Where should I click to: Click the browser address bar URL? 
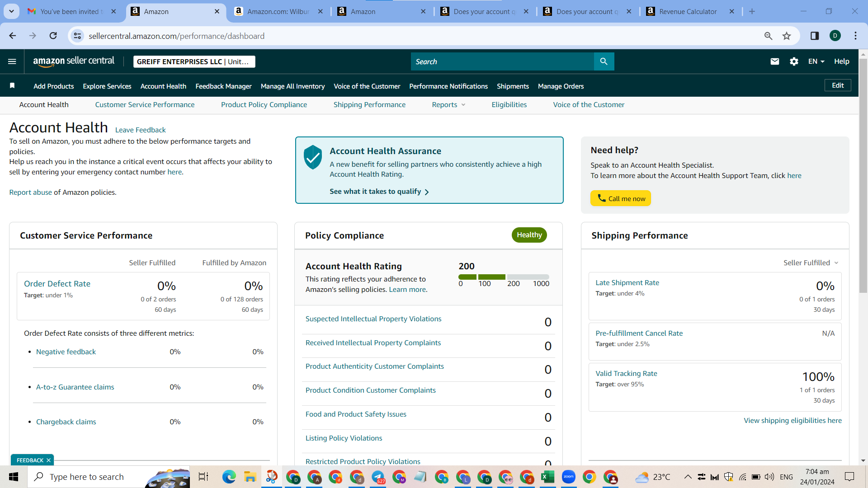click(x=176, y=36)
